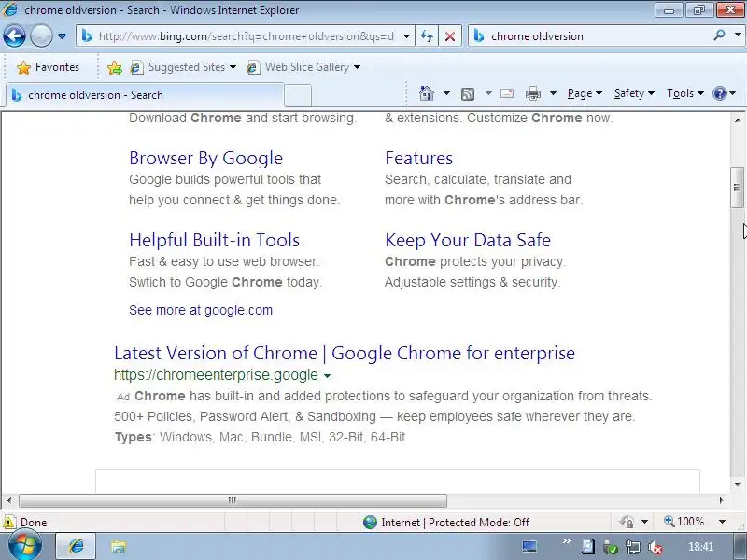The width and height of the screenshot is (747, 560).
Task: Open Latest Version of Chrome enterprise result
Action: 345,354
